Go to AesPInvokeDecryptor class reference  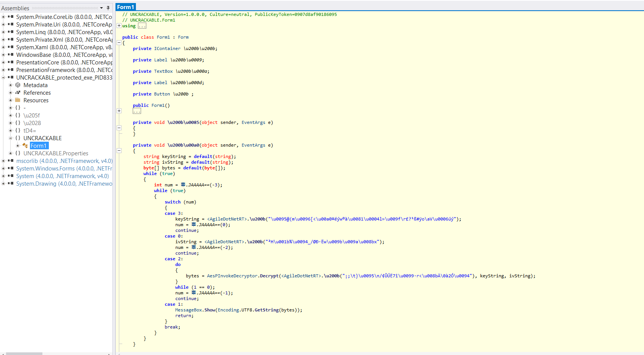pyautogui.click(x=232, y=276)
